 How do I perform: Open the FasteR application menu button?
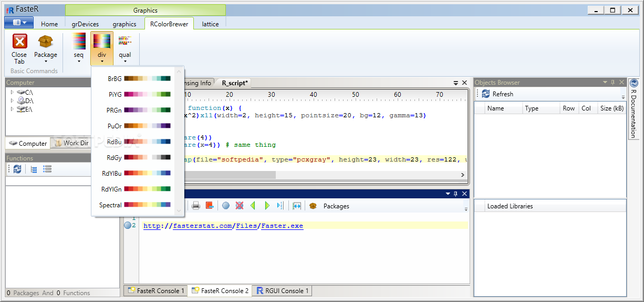(18, 23)
